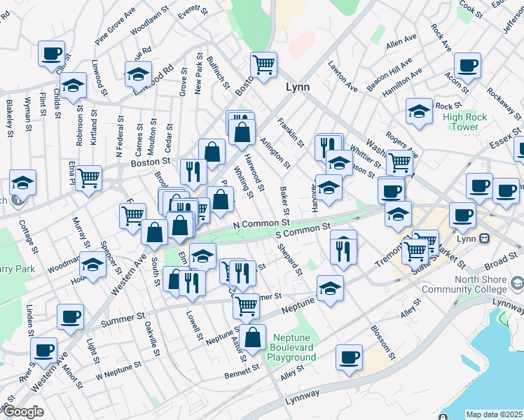Click the Google logo
Screen dimensions: 524x420
click(24, 412)
